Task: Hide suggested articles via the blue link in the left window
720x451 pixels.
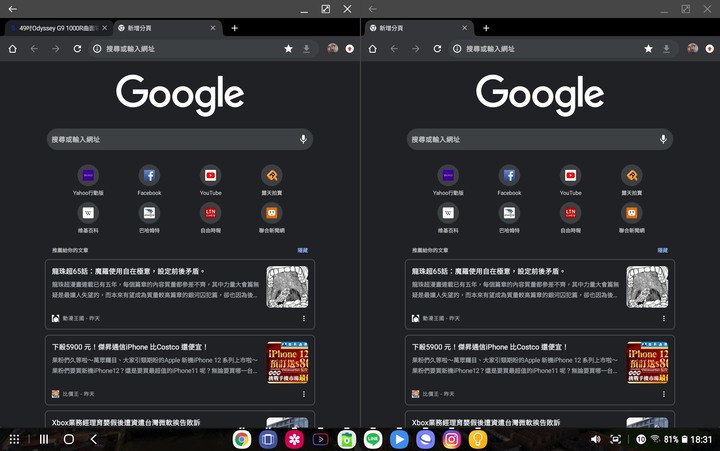Action: pyautogui.click(x=303, y=250)
